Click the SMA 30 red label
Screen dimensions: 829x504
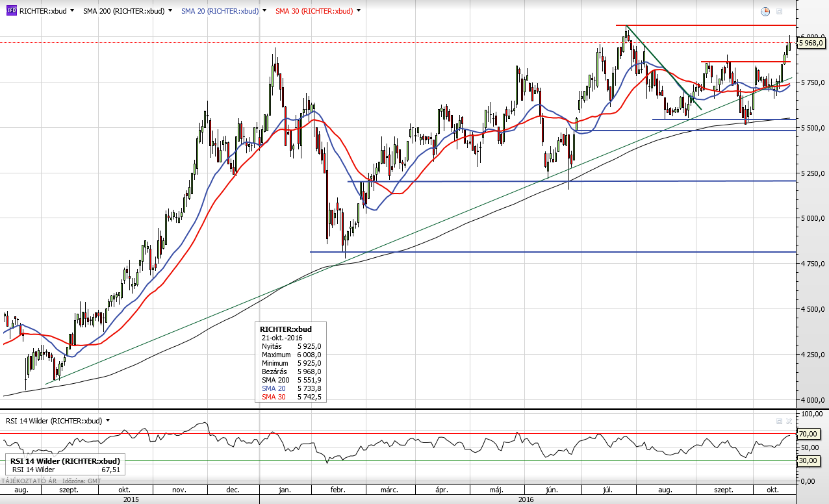tap(314, 11)
